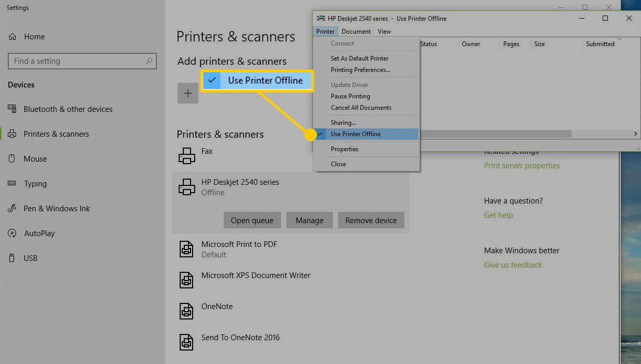Open the Printer menu in queue window
Screen dimensions: 641x364
point(326,32)
